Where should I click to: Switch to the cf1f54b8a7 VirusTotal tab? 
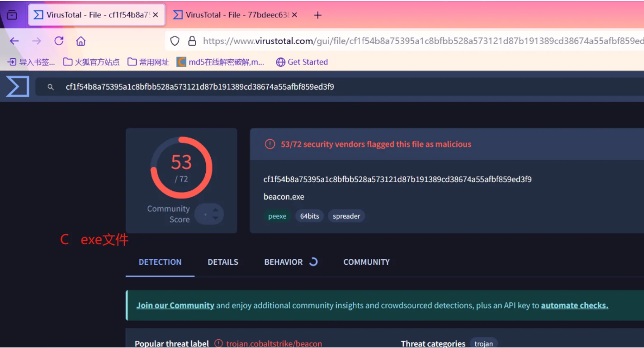[x=97, y=15]
